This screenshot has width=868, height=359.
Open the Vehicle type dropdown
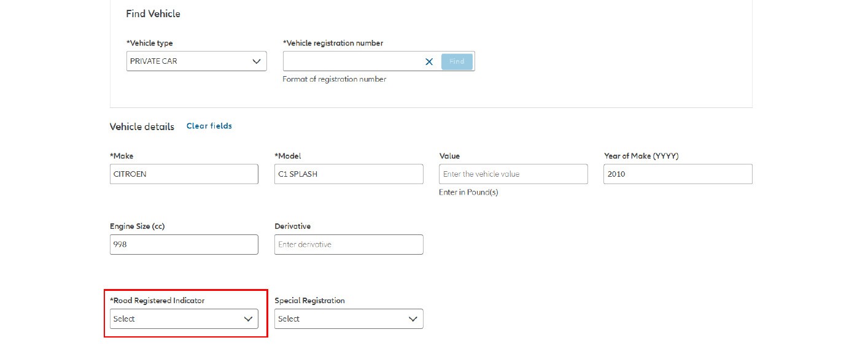tap(196, 61)
